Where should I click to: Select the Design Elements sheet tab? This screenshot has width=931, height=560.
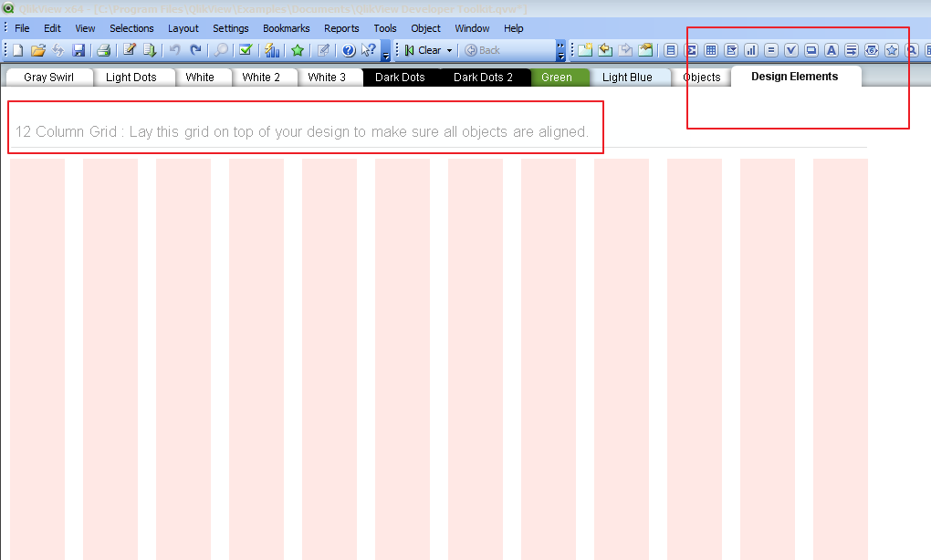794,77
